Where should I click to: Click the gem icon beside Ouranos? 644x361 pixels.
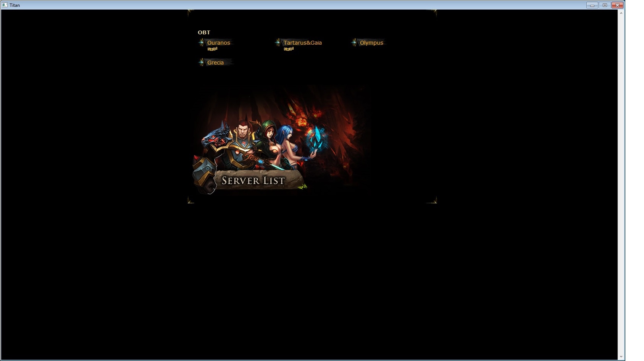[202, 43]
